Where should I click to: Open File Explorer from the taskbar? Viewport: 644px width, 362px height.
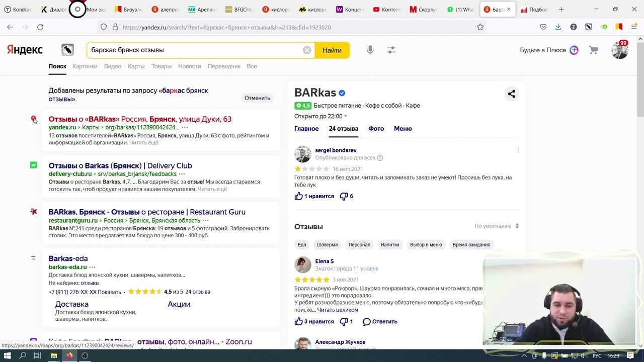click(54, 355)
